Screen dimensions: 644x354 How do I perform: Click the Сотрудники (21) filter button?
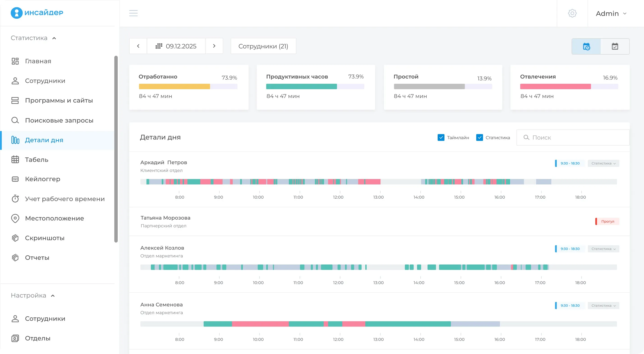[x=263, y=46]
